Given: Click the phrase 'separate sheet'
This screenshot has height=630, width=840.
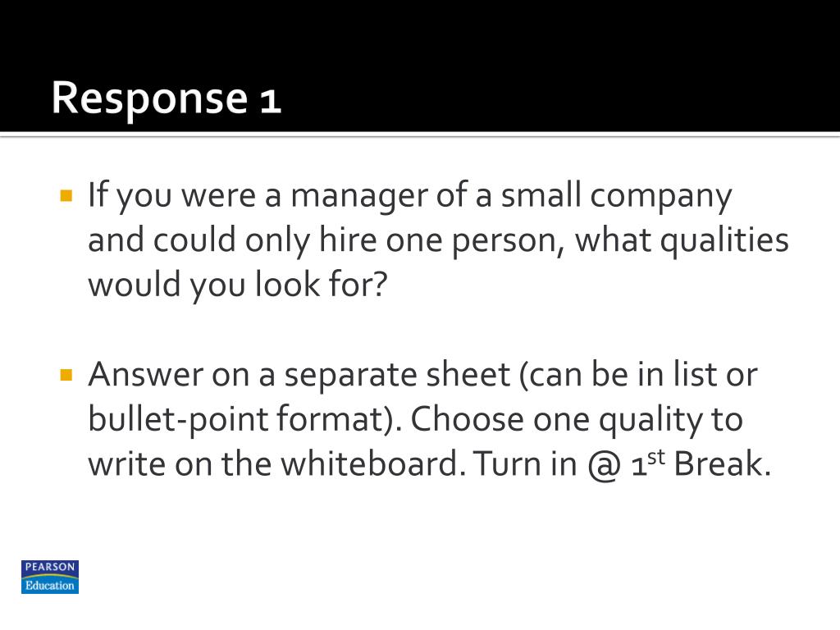Looking at the screenshot, I should (397, 375).
